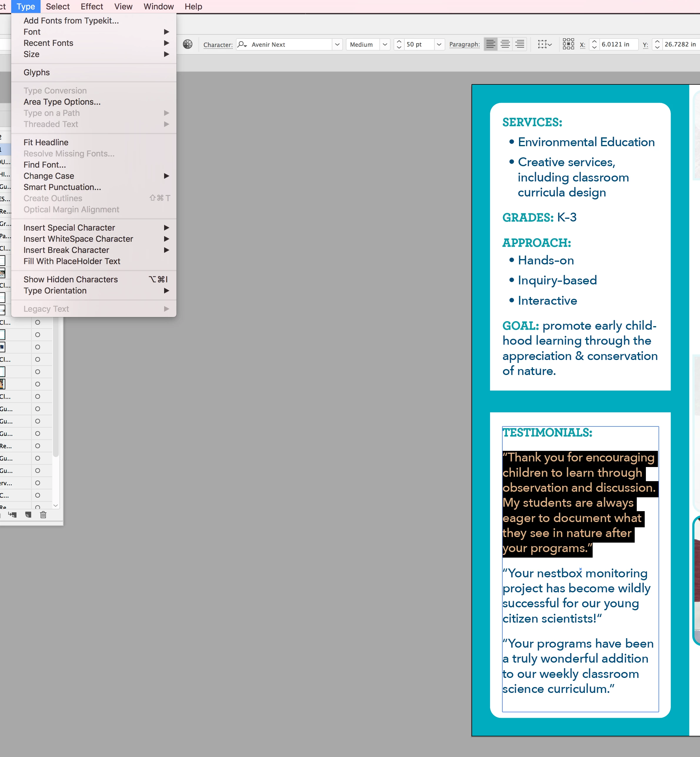
Task: Click the reference point grid icon
Action: pos(568,44)
